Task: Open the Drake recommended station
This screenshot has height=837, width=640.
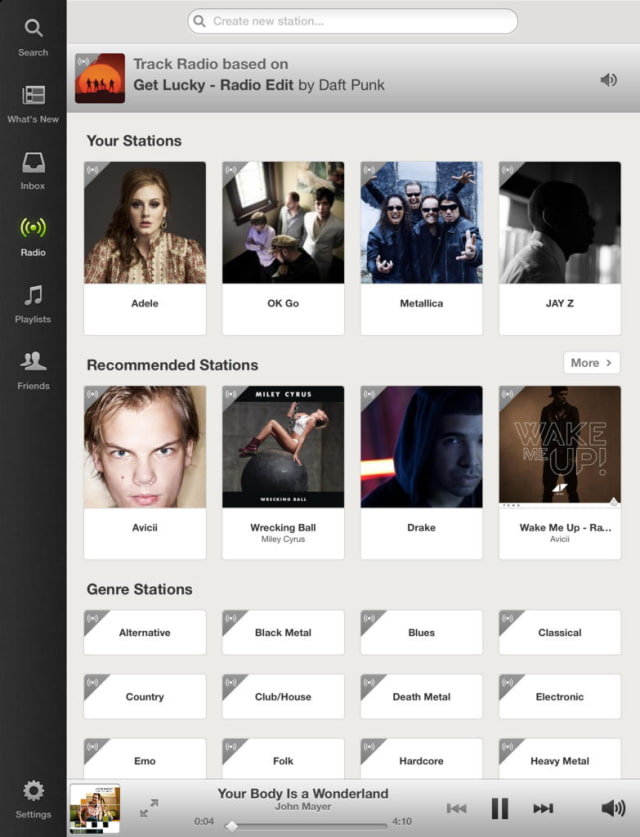Action: coord(421,472)
